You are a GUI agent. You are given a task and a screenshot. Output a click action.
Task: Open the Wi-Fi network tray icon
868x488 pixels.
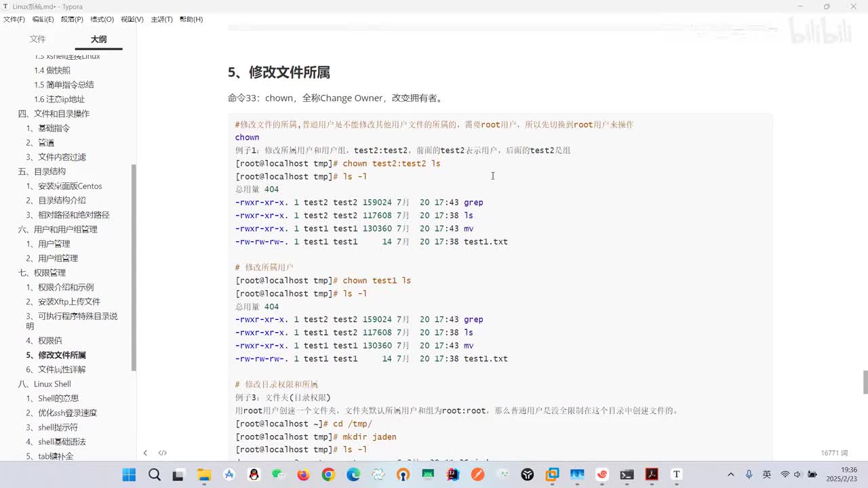click(785, 474)
